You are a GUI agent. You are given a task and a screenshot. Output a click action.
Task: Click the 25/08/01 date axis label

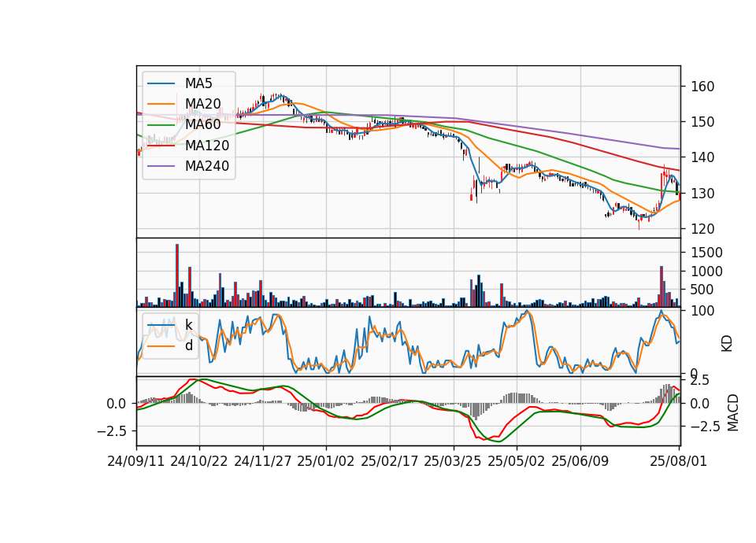pyautogui.click(x=678, y=461)
